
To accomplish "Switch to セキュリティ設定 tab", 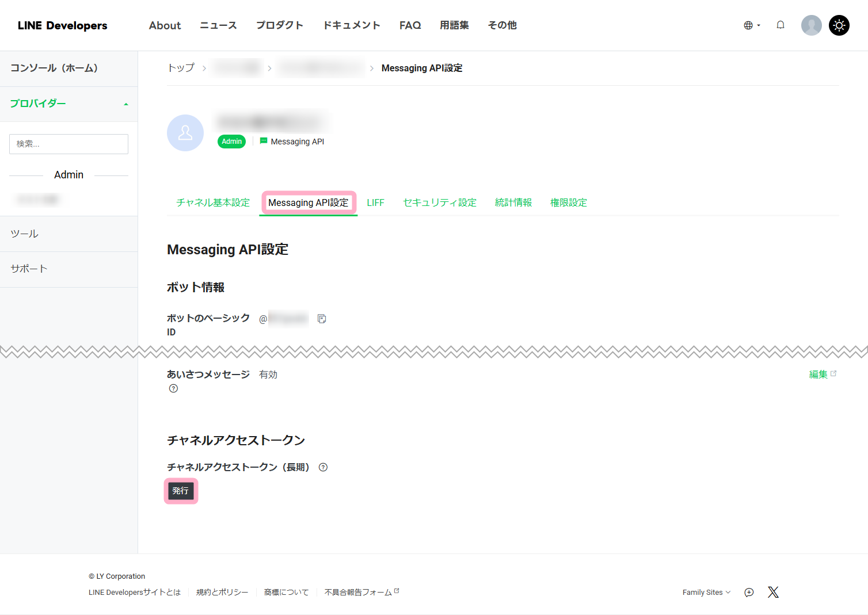I will (x=440, y=203).
